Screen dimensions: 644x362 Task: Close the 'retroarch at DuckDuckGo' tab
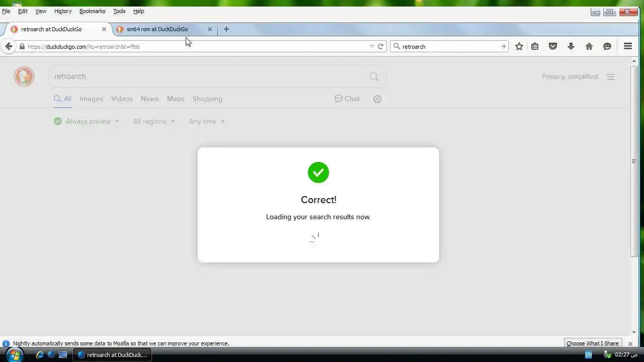coord(104,29)
